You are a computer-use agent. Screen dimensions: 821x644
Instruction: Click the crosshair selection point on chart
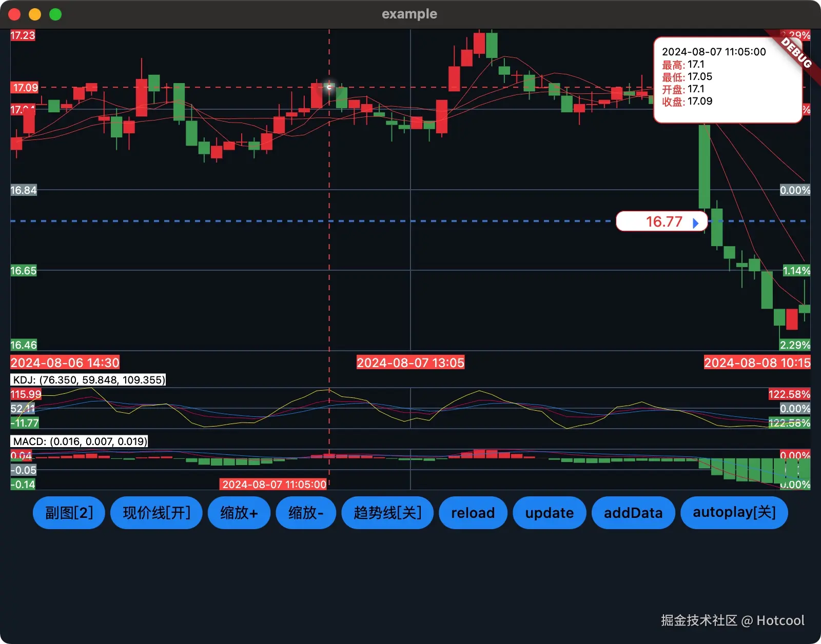(x=329, y=87)
